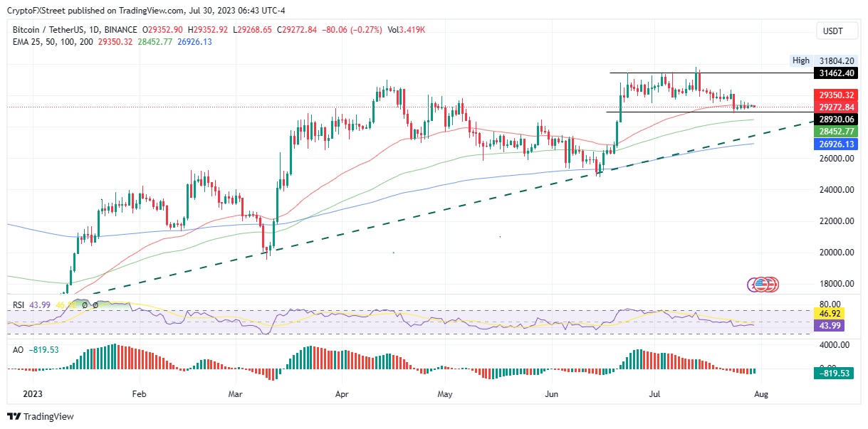Screen dimensions: 868x429
Task: Select the AO indicator legend
Action: pyautogui.click(x=34, y=350)
